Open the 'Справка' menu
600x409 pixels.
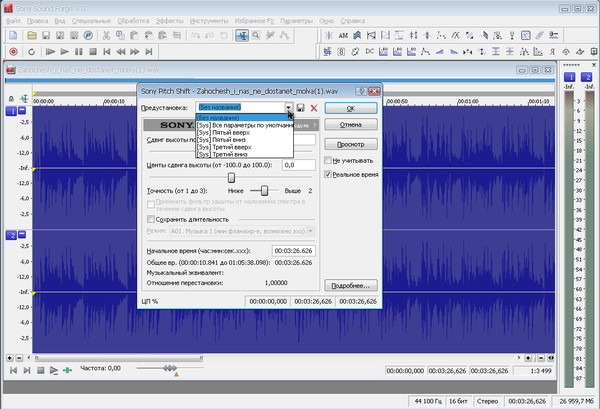352,21
